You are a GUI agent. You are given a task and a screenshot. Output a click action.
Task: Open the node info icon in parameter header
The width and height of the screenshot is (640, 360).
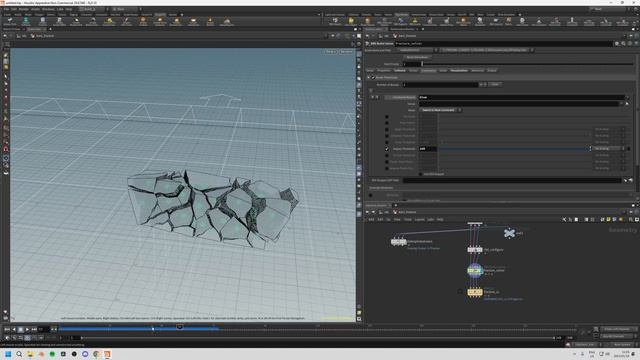[630, 43]
